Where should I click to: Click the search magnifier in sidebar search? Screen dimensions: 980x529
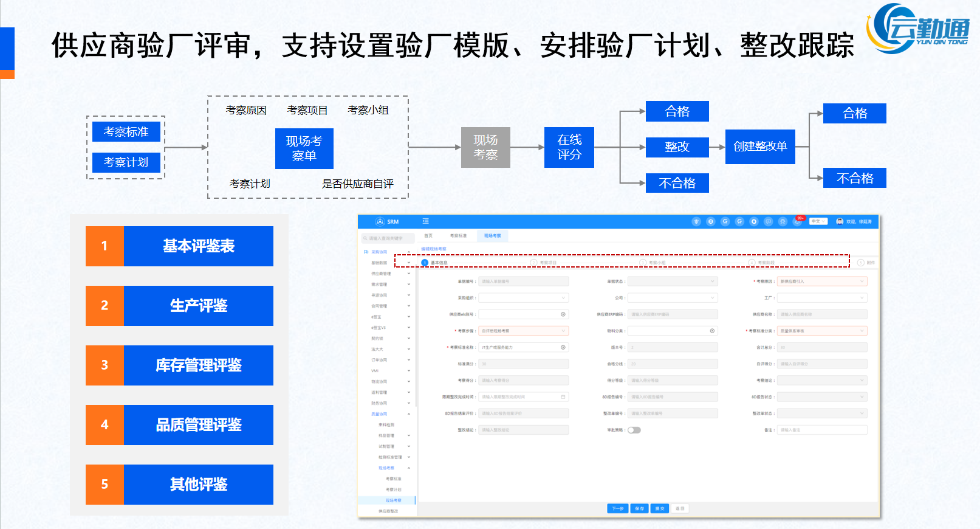(x=365, y=238)
